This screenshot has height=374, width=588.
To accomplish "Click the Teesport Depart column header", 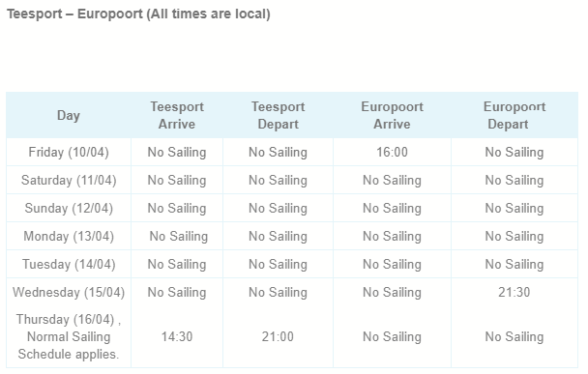I will 278,115.
